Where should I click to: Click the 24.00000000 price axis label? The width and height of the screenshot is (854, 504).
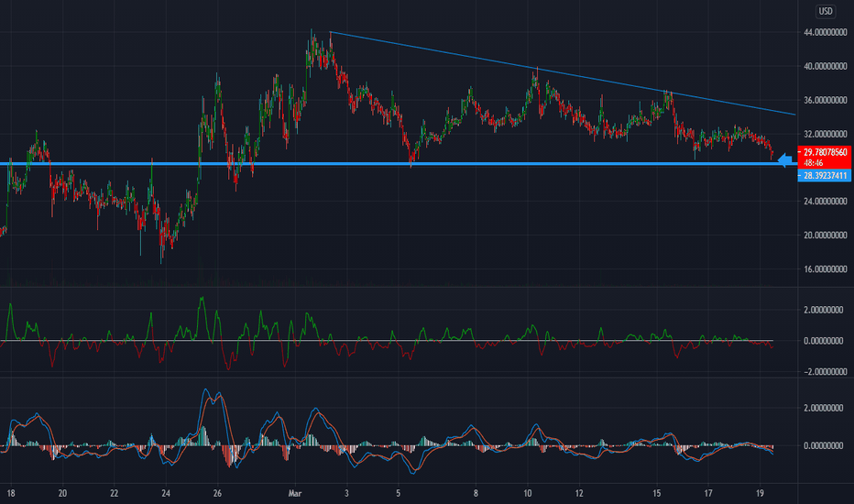[825, 202]
